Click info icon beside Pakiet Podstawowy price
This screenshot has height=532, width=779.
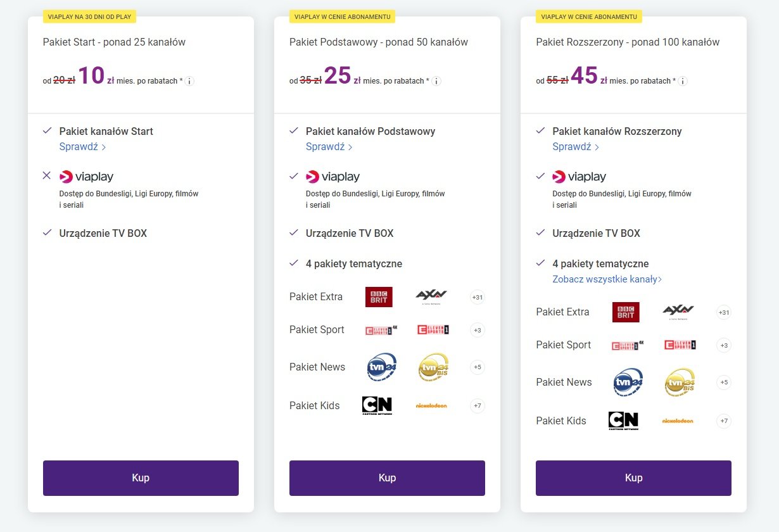pos(436,81)
